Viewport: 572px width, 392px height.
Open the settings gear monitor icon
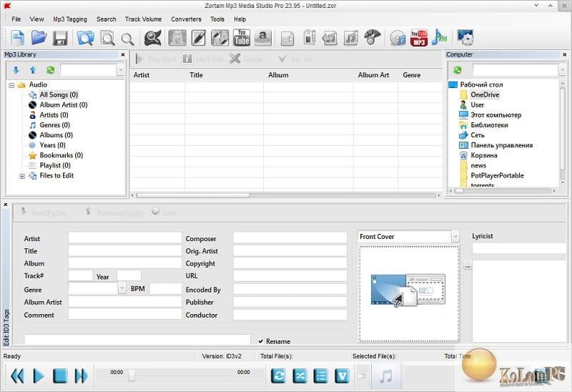(465, 38)
